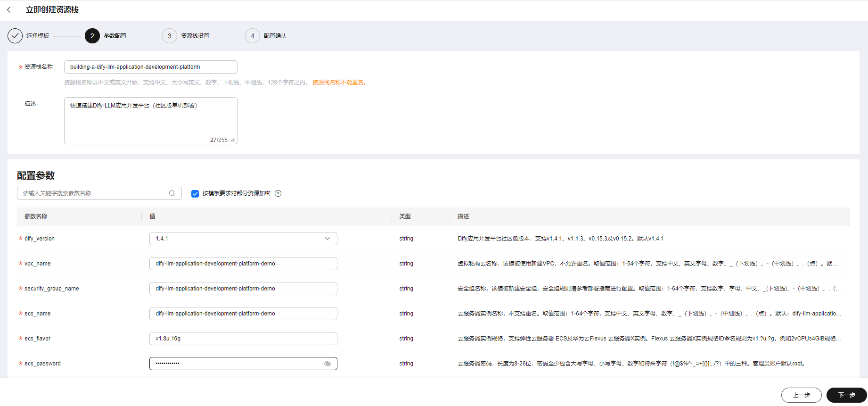
Task: Click the 值 column header
Action: click(152, 216)
